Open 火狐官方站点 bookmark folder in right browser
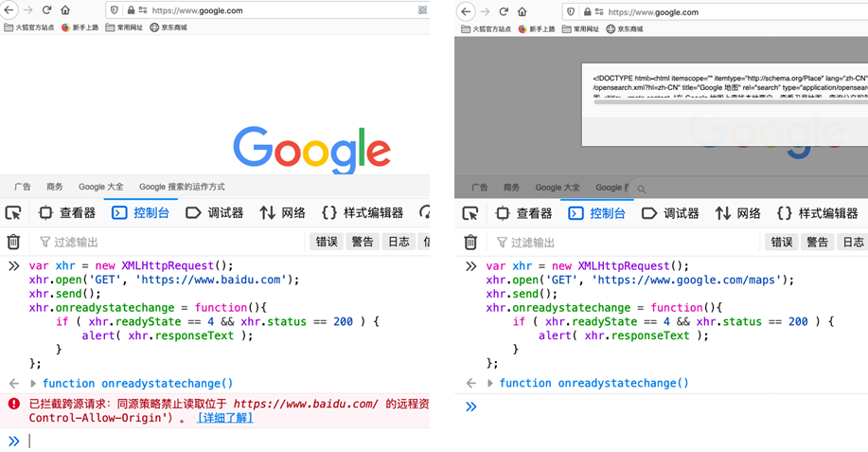 pos(486,28)
